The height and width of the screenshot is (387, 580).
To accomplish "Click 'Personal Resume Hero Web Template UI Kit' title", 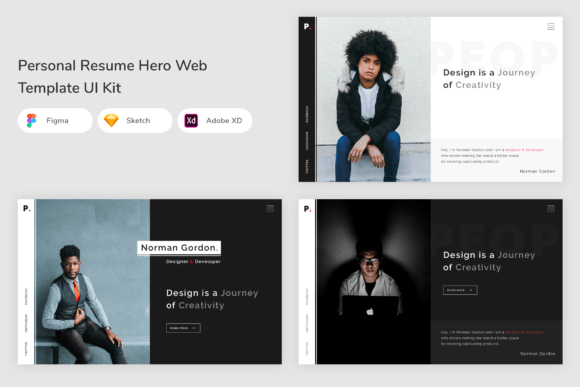I will pos(112,77).
